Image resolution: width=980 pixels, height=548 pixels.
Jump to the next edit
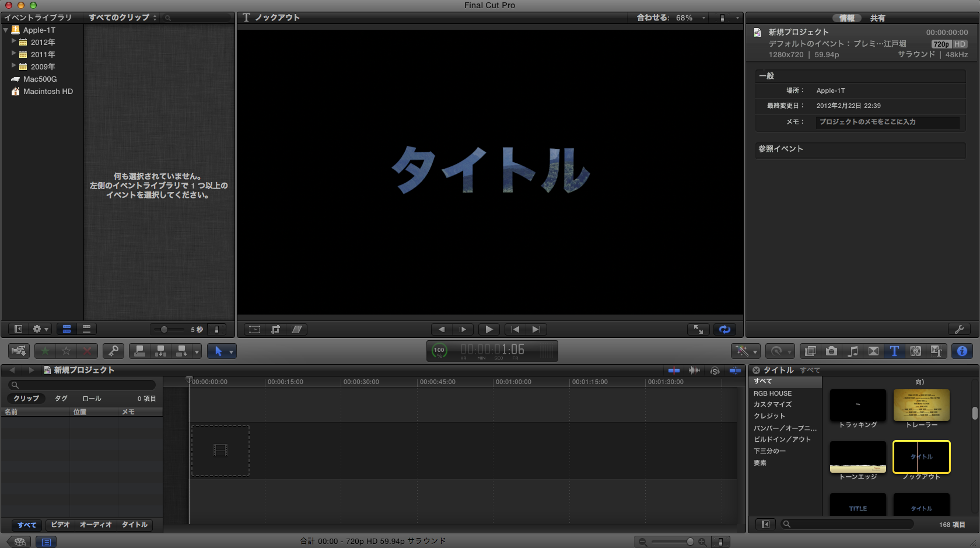(x=536, y=329)
